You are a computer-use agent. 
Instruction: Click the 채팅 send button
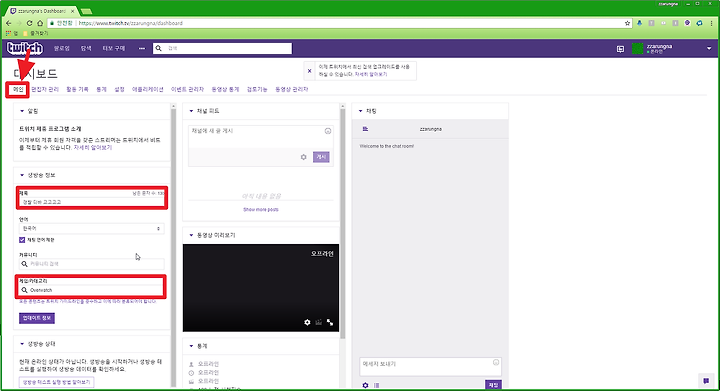(x=494, y=385)
